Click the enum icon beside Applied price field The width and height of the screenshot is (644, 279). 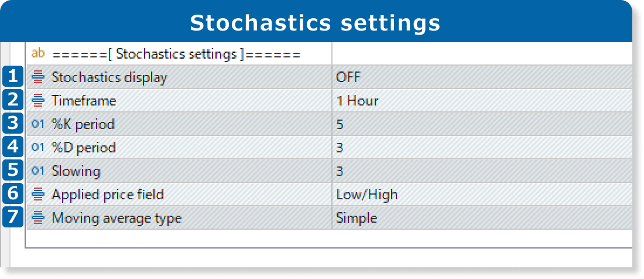coord(38,194)
